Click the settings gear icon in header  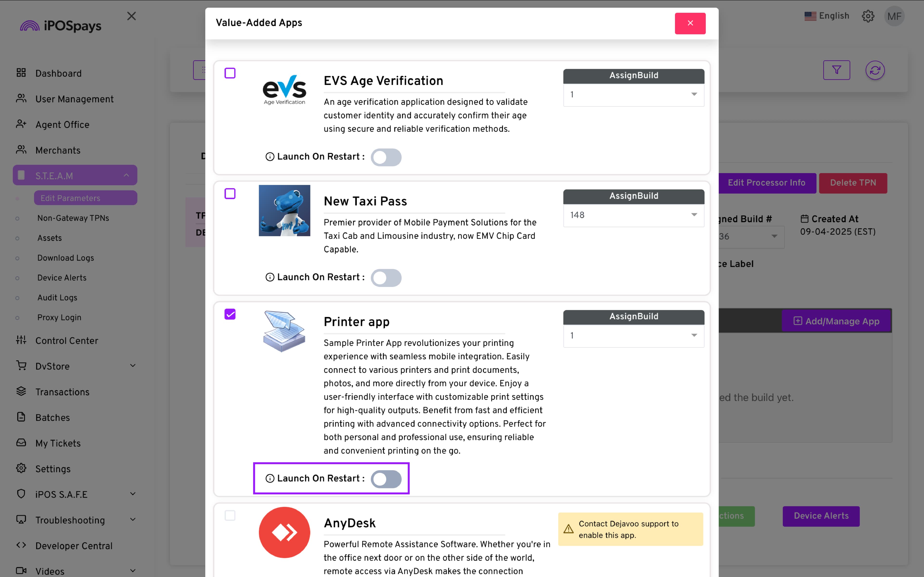(868, 16)
